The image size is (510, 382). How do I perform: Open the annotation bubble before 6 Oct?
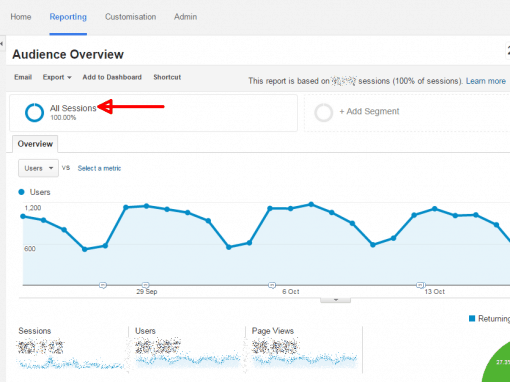click(272, 285)
